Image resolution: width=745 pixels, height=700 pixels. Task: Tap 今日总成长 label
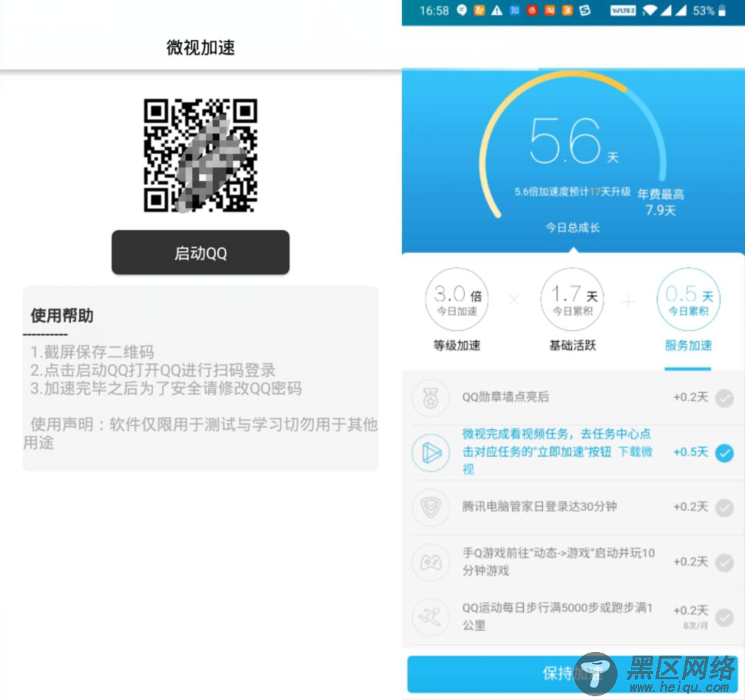[573, 228]
